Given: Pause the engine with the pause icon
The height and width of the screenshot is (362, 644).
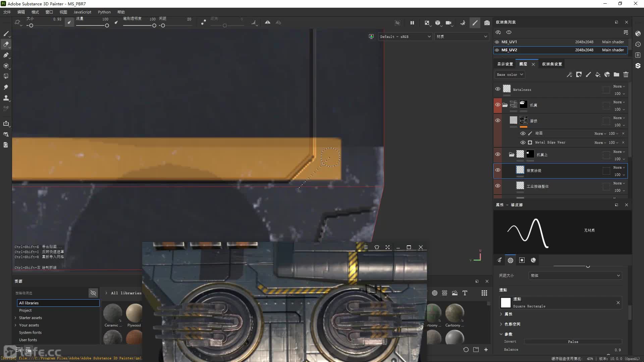Looking at the screenshot, I should (412, 23).
